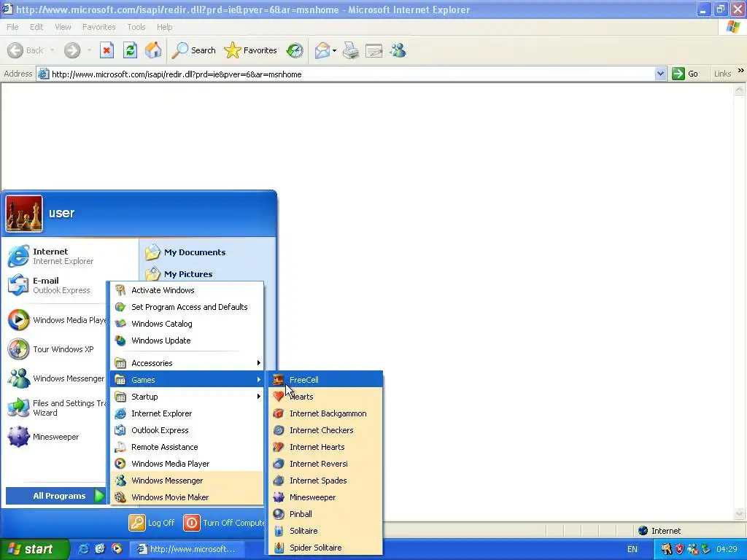Launch Hearts from Games submenu
Viewport: 747px width, 560px height.
coord(325,397)
